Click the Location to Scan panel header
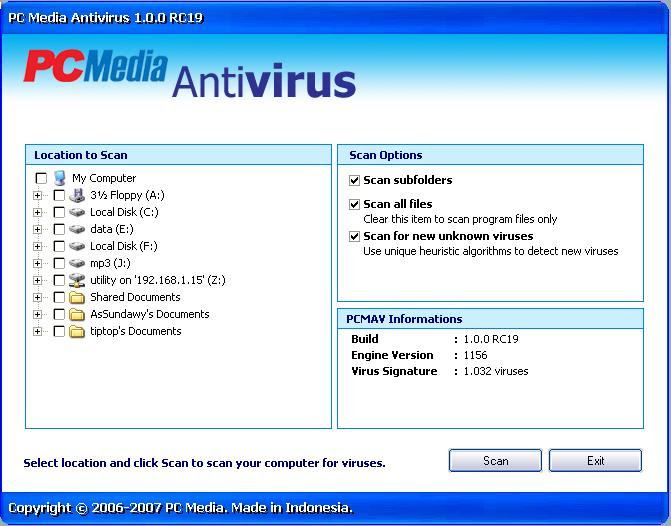Screen dimensions: 671x526 pos(178,155)
